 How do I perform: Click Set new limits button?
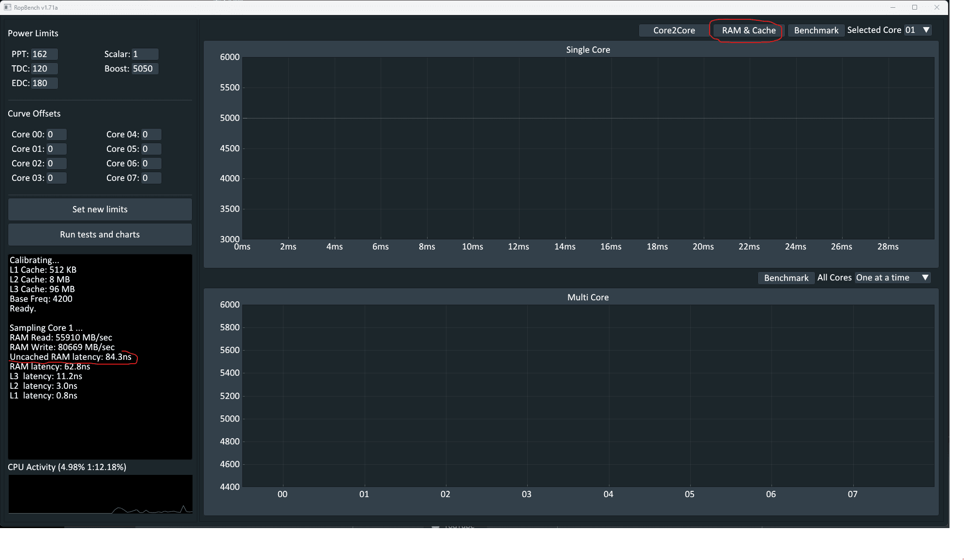coord(100,209)
